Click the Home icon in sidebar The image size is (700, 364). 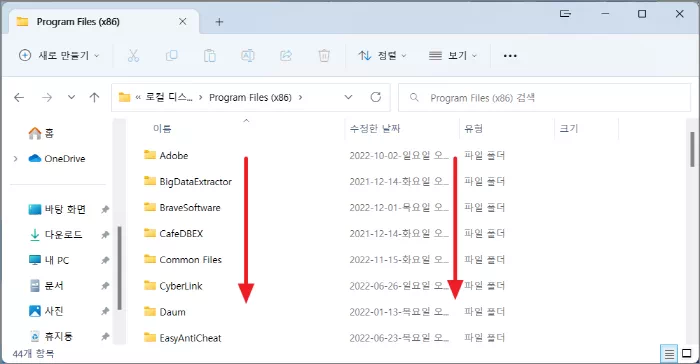(x=35, y=133)
